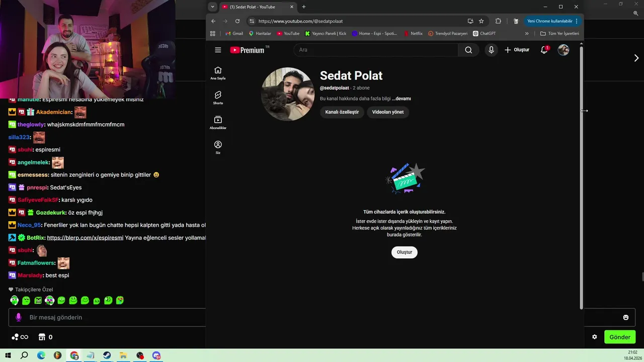Insert the first green headphone emote
This screenshot has height=362, width=644.
click(14, 300)
